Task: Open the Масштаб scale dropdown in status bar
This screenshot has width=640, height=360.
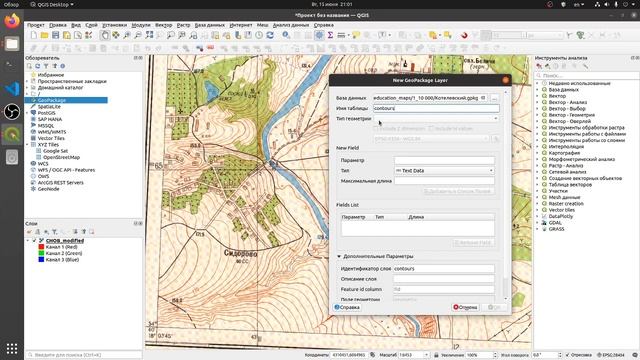Action: (426, 355)
